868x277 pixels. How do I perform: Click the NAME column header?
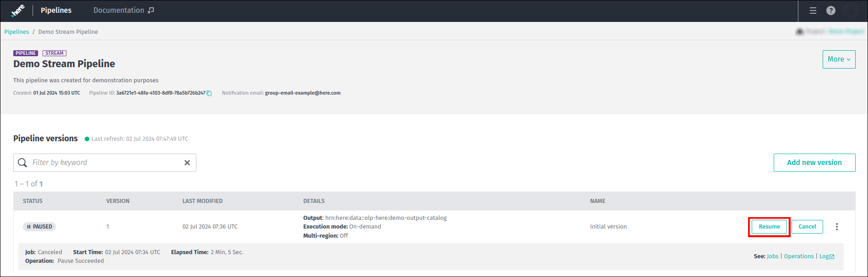coord(597,201)
